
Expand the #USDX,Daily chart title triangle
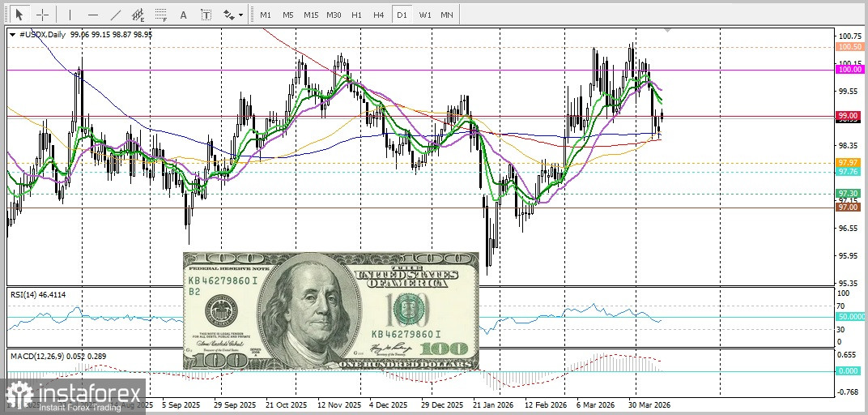point(12,35)
